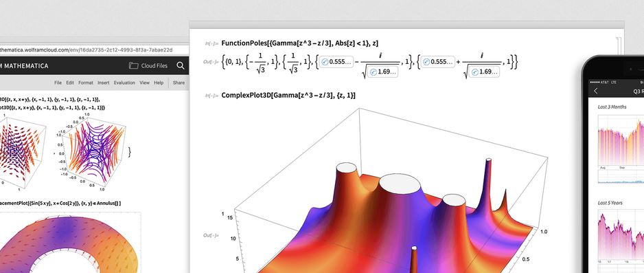
Task: Click the Cloud Files label
Action: pos(154,66)
